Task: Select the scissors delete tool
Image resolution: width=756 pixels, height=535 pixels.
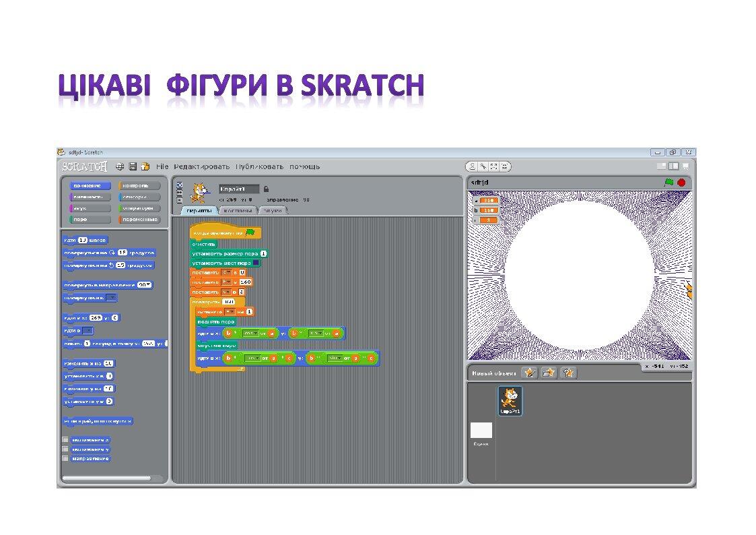Action: tap(483, 166)
